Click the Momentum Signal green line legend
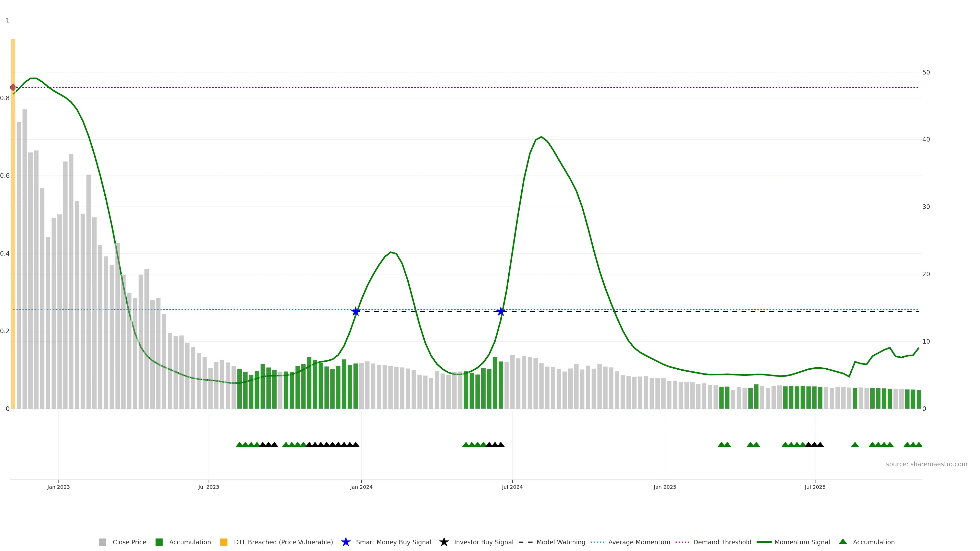 pyautogui.click(x=764, y=542)
